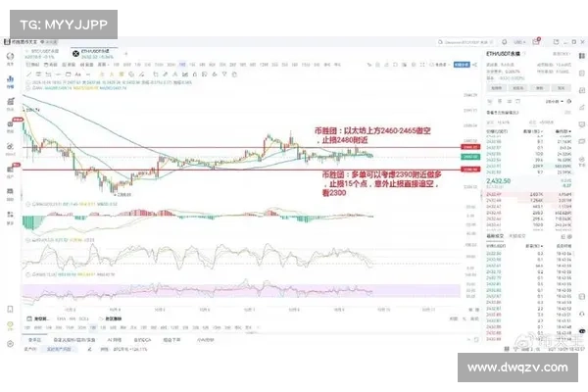
Task: Switch to the BTC/USDT chart tab
Action: [x=44, y=54]
